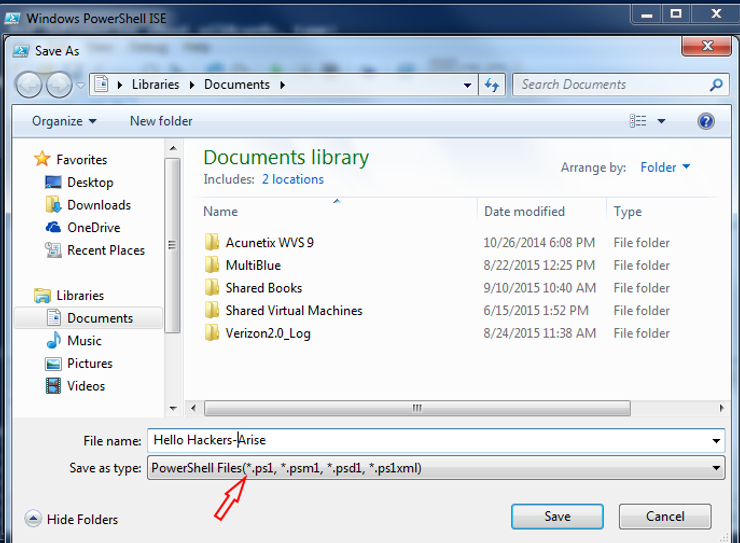Click the Pictures library icon
740x543 pixels.
[53, 364]
